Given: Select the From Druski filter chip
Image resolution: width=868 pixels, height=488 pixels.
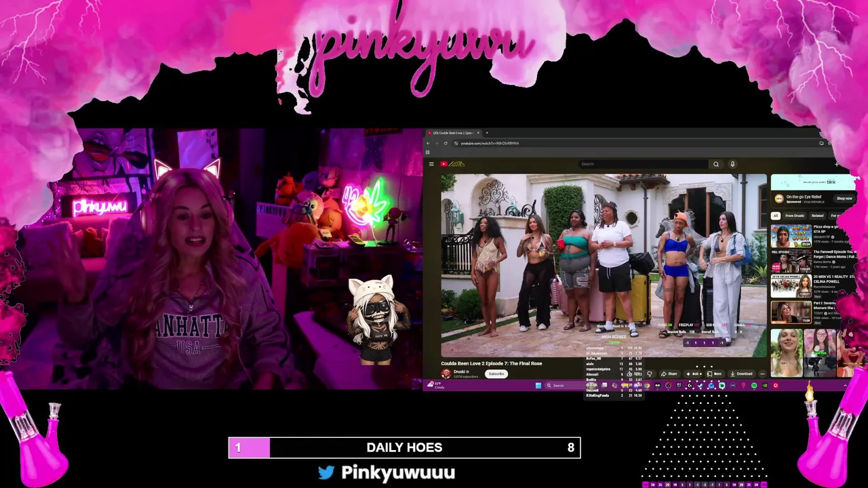Looking at the screenshot, I should [x=795, y=216].
